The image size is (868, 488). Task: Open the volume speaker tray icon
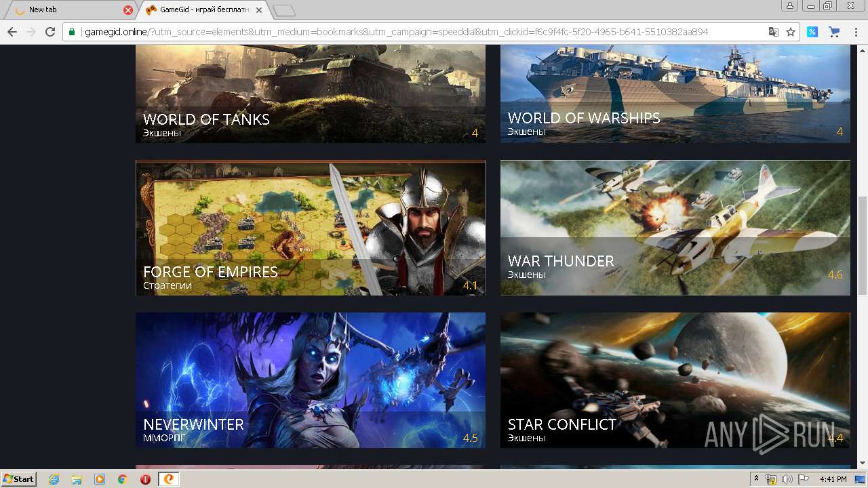pos(787,479)
